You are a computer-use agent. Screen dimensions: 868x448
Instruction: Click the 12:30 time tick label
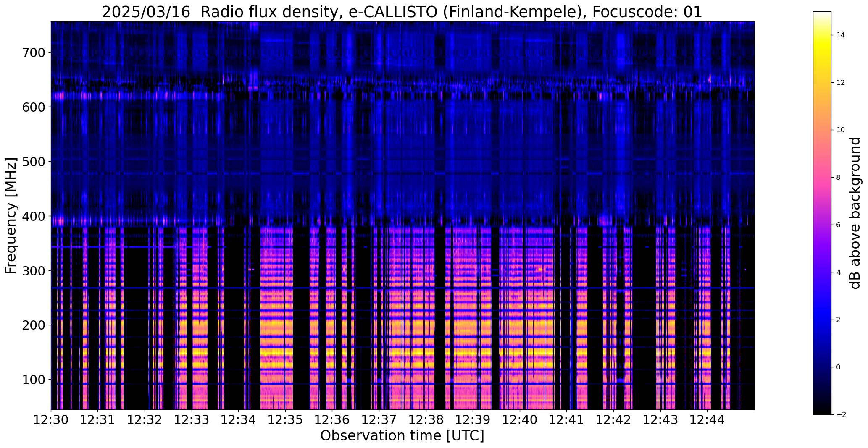(51, 420)
